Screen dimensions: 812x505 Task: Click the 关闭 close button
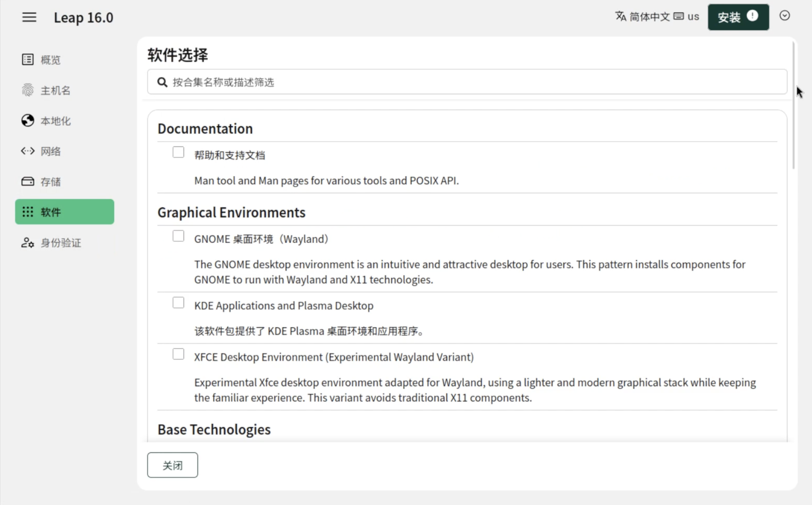pos(172,465)
